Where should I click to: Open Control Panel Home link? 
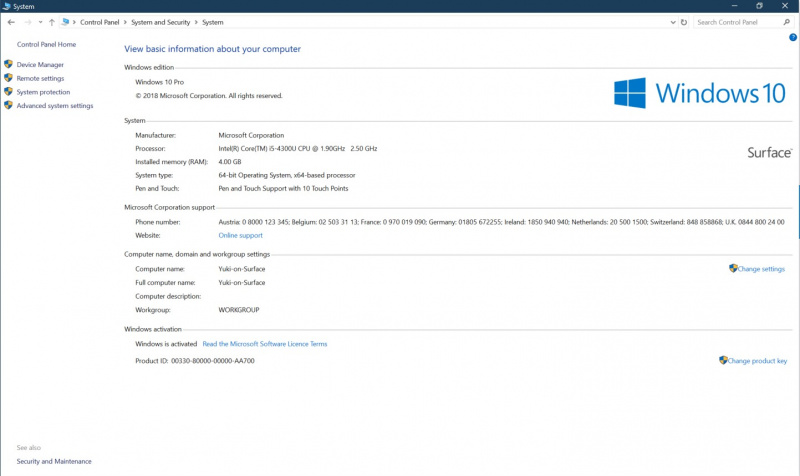tap(46, 44)
